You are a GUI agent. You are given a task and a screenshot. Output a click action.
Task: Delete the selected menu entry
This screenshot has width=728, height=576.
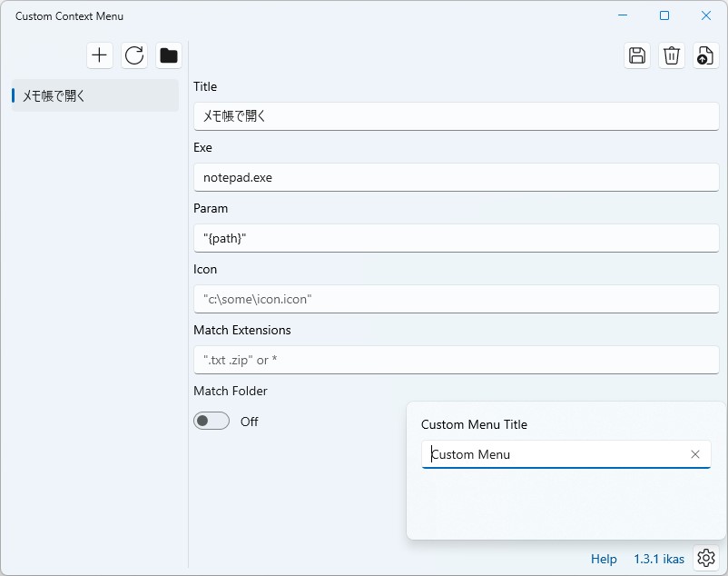click(671, 55)
